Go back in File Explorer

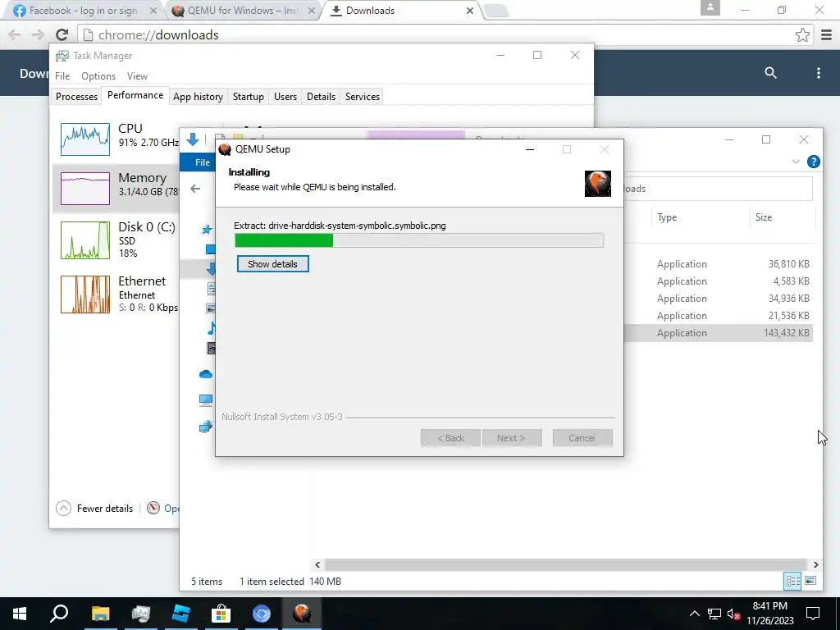pyautogui.click(x=195, y=189)
